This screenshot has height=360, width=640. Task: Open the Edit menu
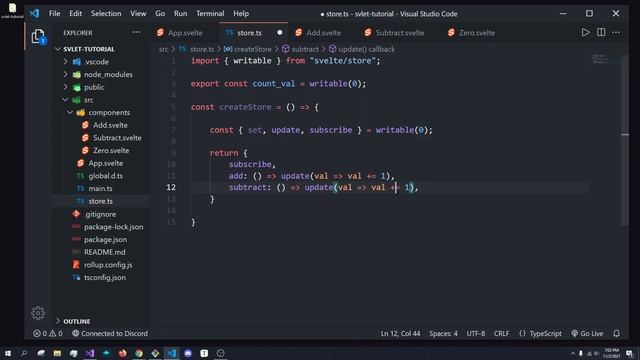[75, 13]
